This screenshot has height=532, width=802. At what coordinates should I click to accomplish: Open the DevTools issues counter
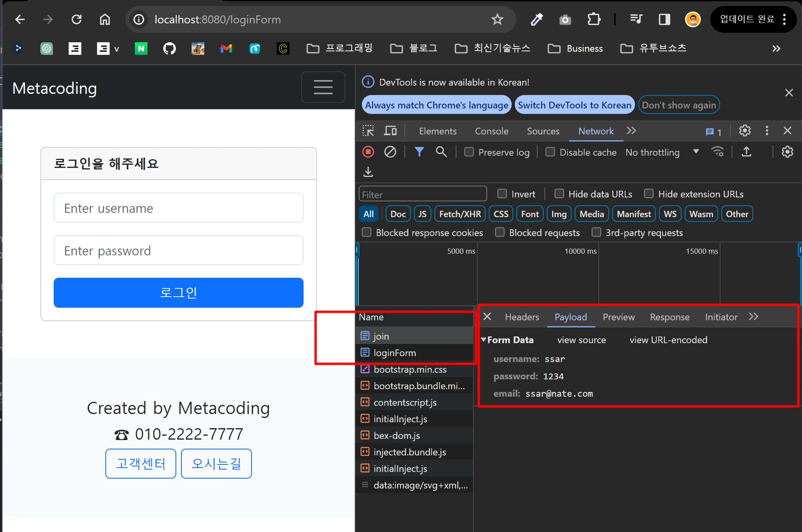click(713, 132)
